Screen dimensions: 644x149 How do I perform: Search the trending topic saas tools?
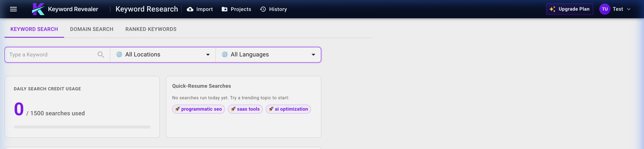pos(245,109)
